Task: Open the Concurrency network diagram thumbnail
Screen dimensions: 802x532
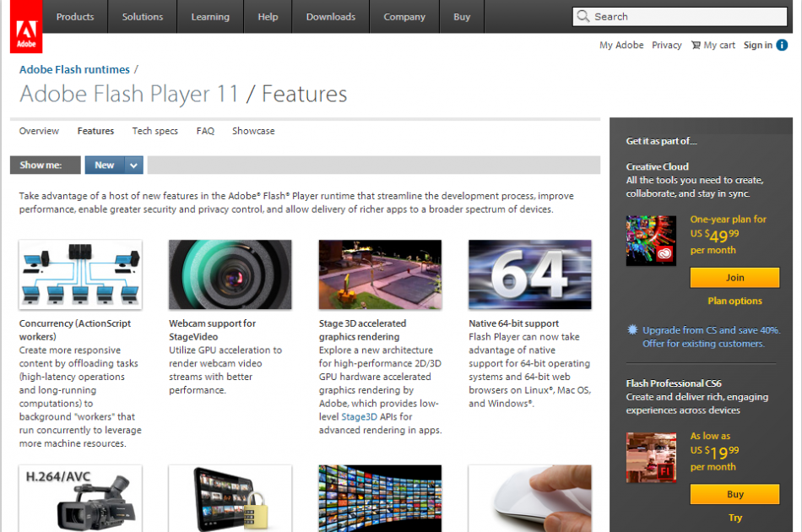Action: point(80,274)
